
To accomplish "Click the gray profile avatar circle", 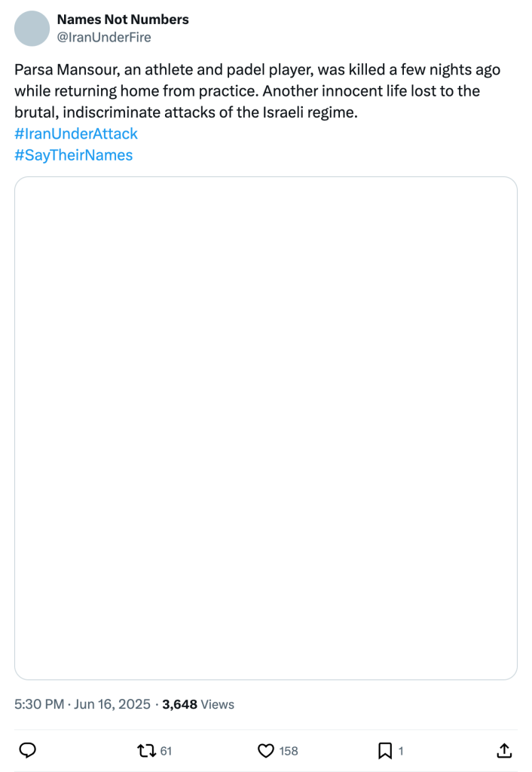I will tap(32, 28).
